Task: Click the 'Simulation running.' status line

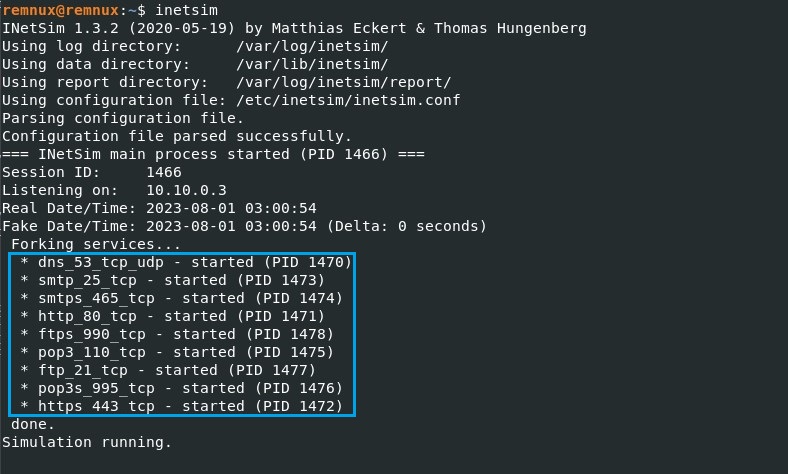Action: tap(87, 442)
